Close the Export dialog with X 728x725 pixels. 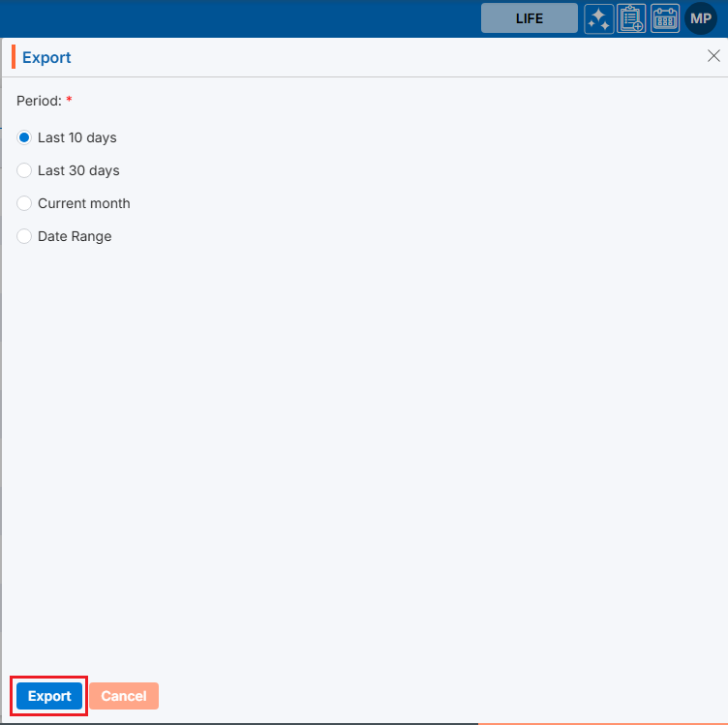(713, 57)
